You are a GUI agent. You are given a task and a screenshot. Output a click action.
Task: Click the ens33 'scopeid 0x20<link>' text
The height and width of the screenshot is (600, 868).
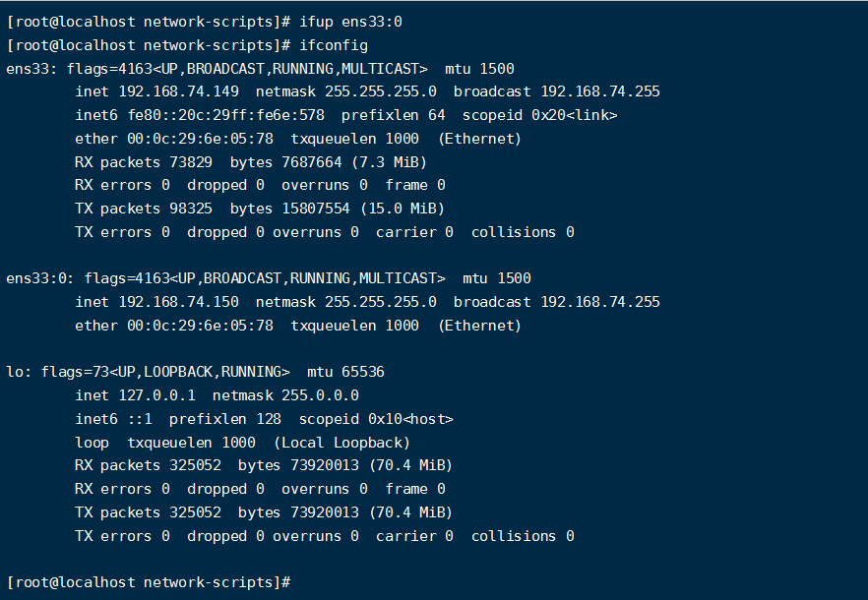[539, 115]
